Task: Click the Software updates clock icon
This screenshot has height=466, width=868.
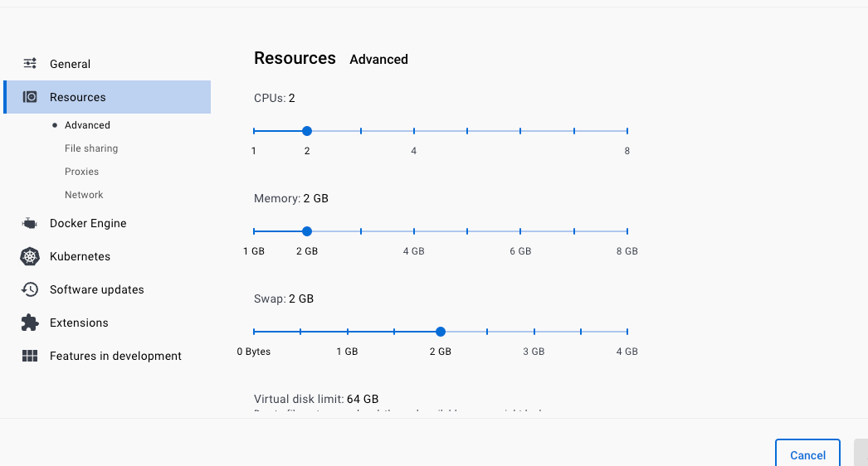Action: point(30,289)
